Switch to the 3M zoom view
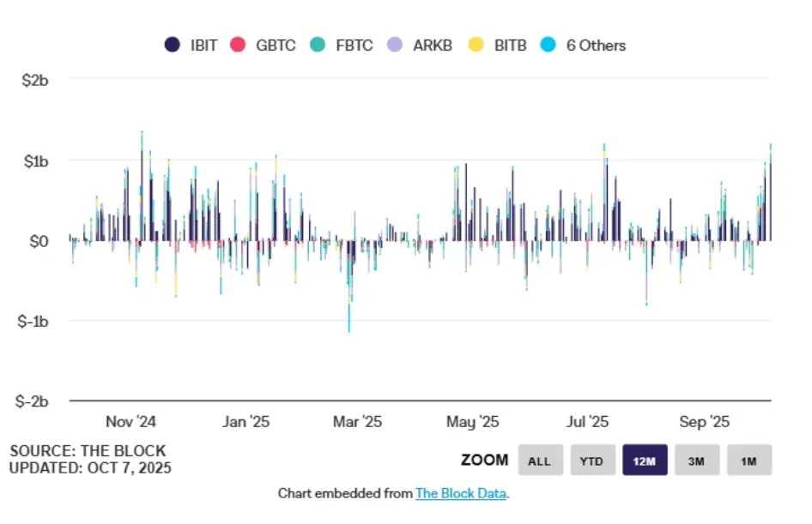The image size is (812, 524). tap(697, 461)
